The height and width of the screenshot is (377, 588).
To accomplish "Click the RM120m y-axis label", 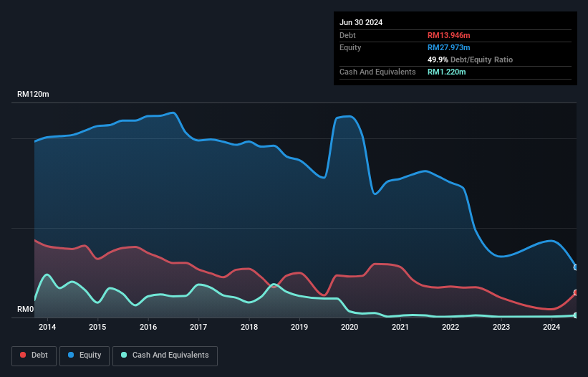I will pos(33,94).
